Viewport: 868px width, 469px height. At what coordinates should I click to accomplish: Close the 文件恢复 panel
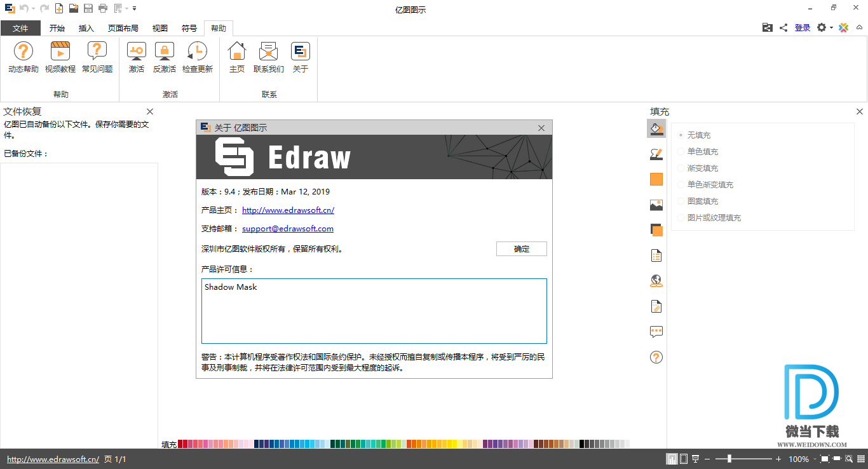coord(150,111)
